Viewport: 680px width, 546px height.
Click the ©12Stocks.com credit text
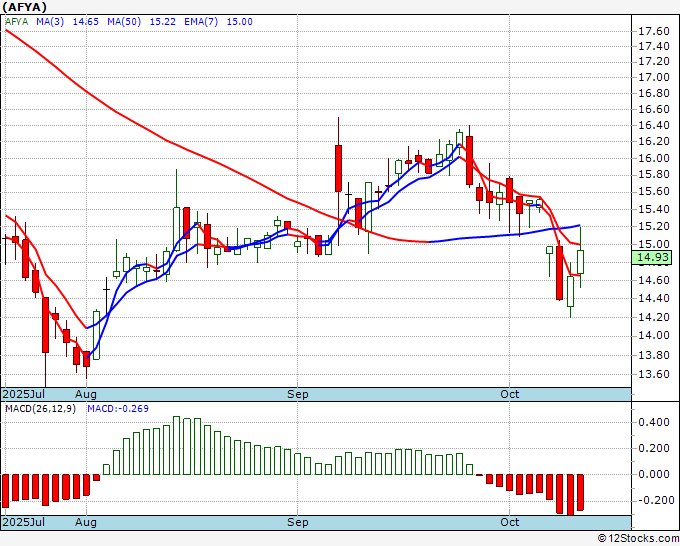pyautogui.click(x=638, y=539)
